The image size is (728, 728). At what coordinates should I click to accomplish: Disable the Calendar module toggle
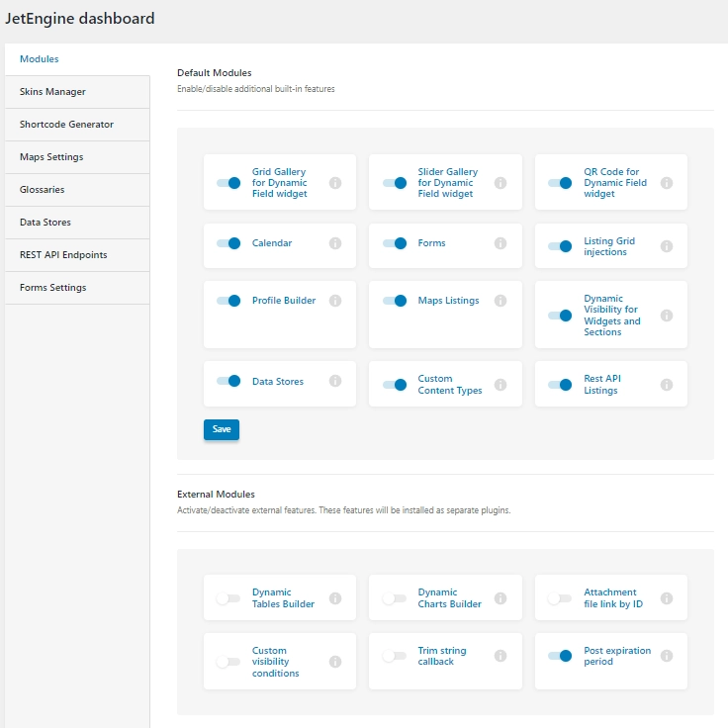point(228,243)
